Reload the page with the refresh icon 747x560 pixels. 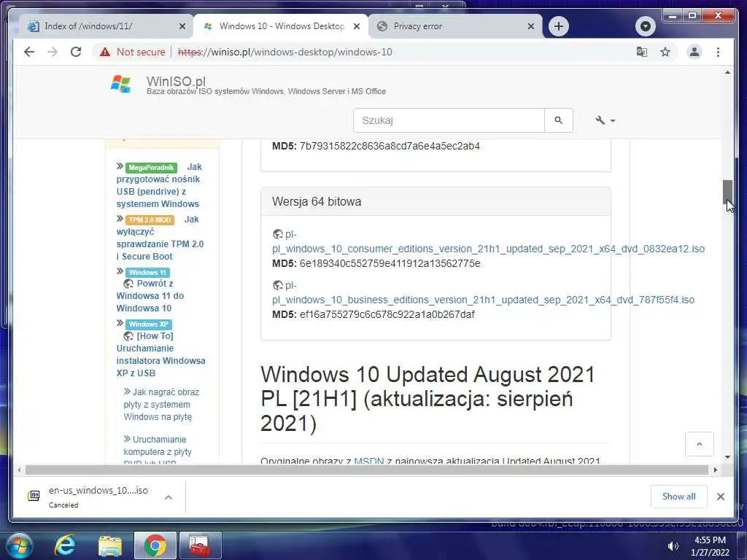(76, 52)
